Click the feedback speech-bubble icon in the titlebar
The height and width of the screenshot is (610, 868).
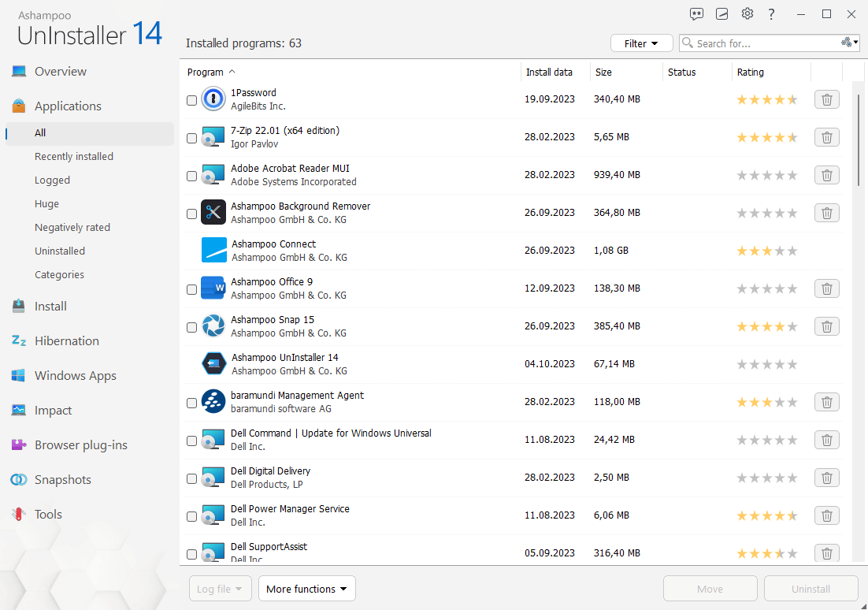[696, 13]
